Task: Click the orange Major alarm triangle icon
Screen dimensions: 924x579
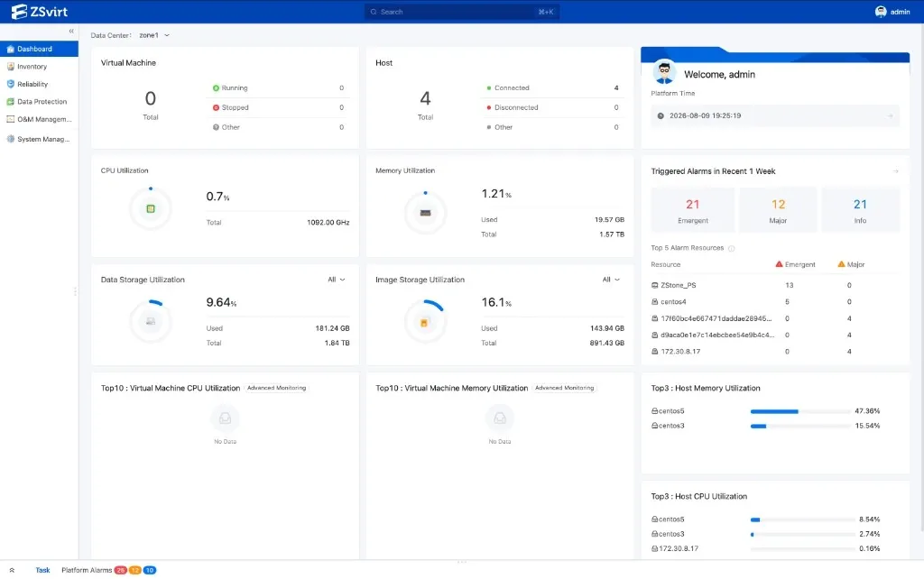Action: [841, 264]
